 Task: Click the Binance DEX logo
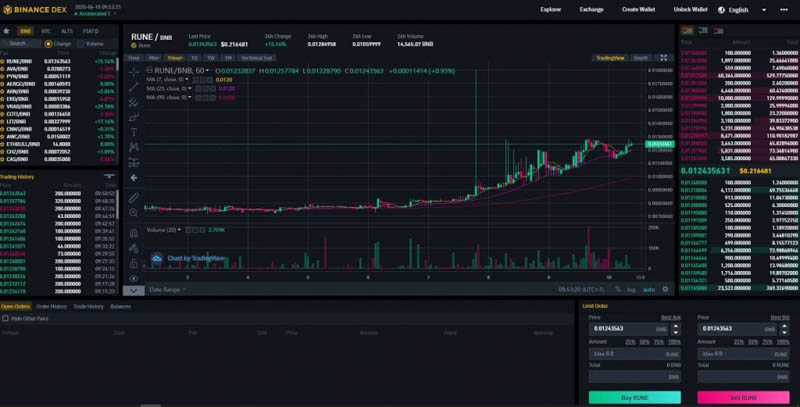[35, 10]
